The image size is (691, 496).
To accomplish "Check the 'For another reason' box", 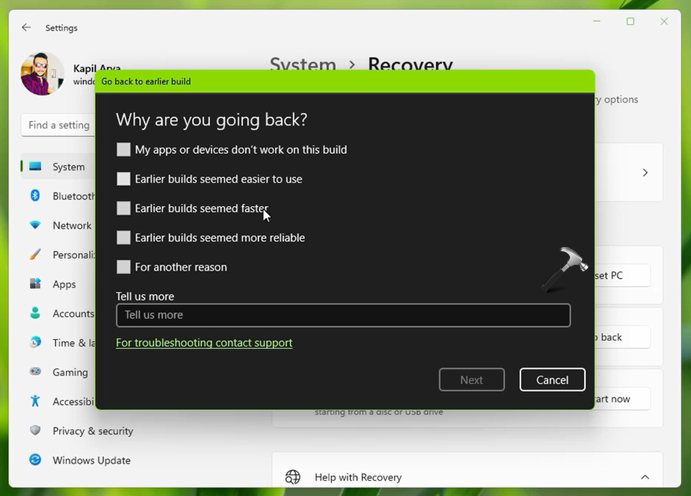I will [124, 267].
